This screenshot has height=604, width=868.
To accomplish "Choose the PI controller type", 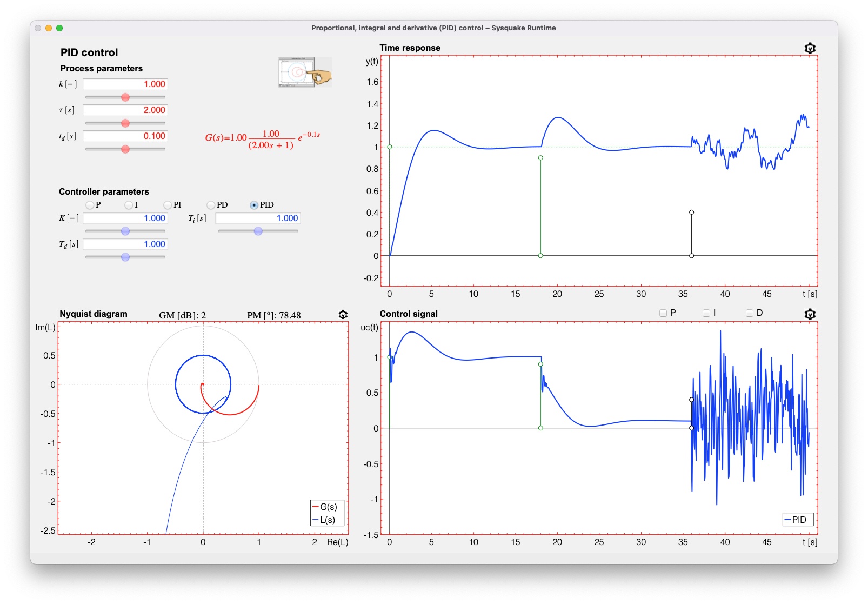I will tap(168, 205).
